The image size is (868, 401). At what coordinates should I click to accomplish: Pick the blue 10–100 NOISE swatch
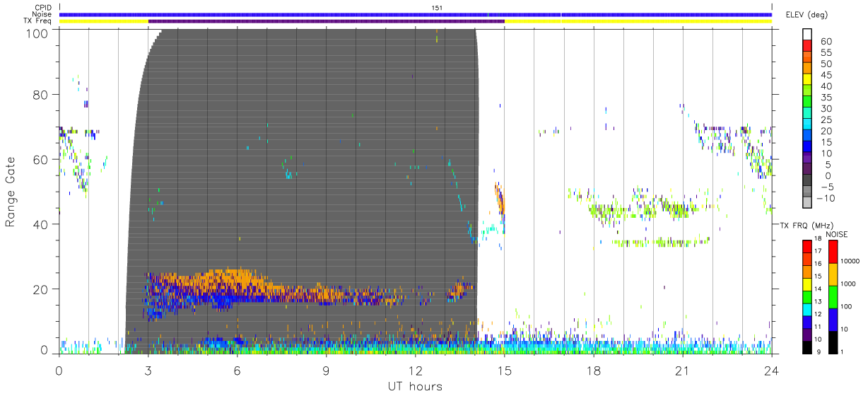point(833,320)
